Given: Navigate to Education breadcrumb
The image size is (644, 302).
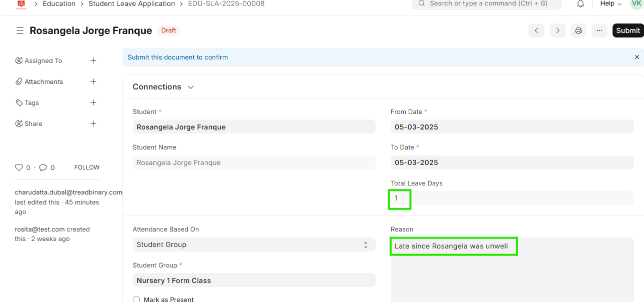Looking at the screenshot, I should [x=59, y=4].
